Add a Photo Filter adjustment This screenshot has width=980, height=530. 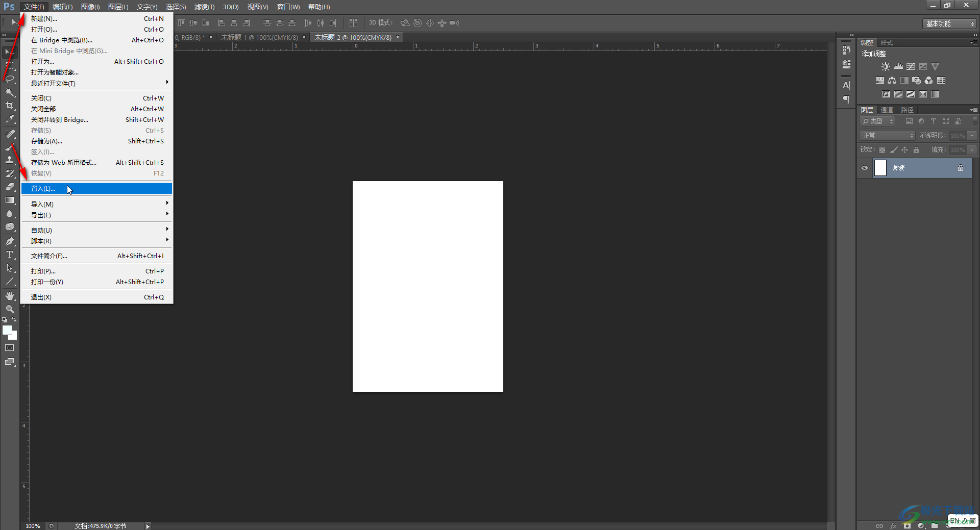tap(917, 81)
